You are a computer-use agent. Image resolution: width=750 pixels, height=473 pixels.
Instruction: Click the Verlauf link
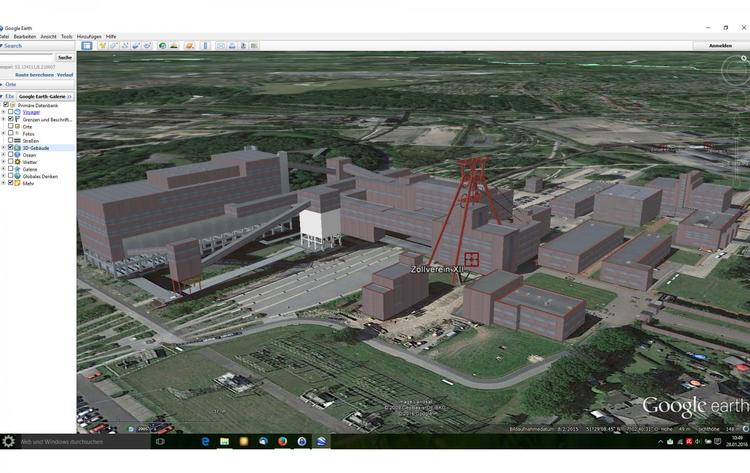click(x=65, y=75)
